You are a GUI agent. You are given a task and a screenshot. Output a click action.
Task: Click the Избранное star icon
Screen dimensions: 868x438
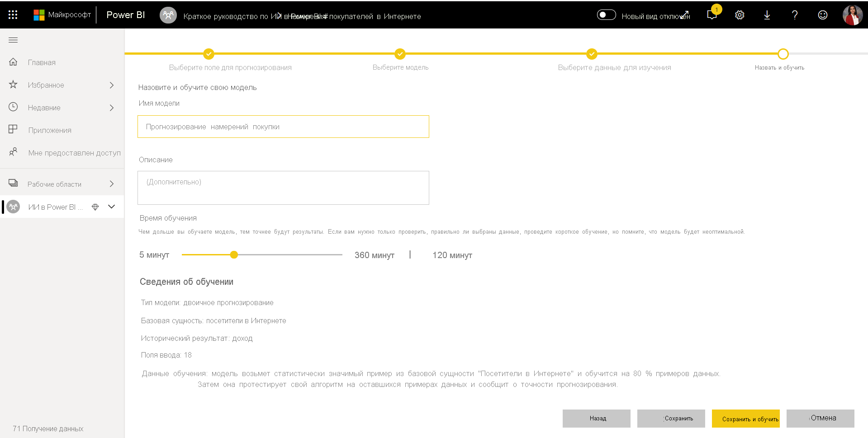point(13,85)
